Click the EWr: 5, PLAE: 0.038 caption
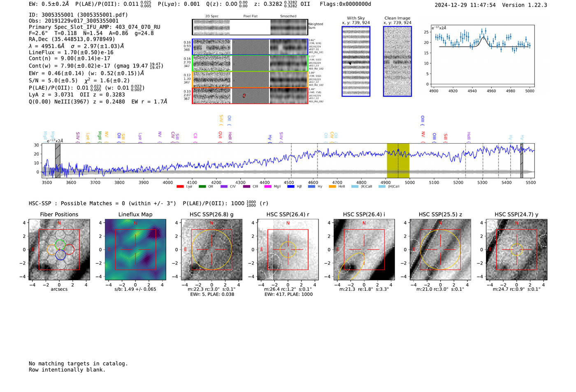 (x=212, y=294)
